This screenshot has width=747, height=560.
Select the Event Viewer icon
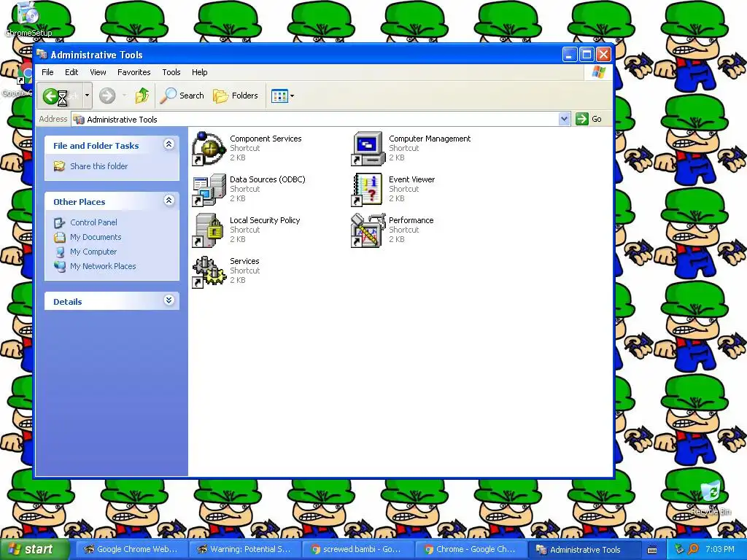coord(368,190)
